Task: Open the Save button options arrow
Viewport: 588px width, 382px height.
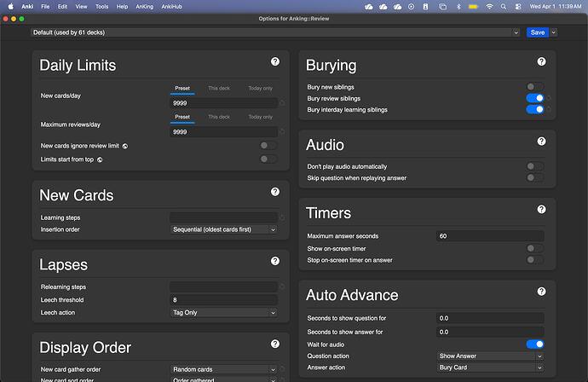Action: point(554,32)
